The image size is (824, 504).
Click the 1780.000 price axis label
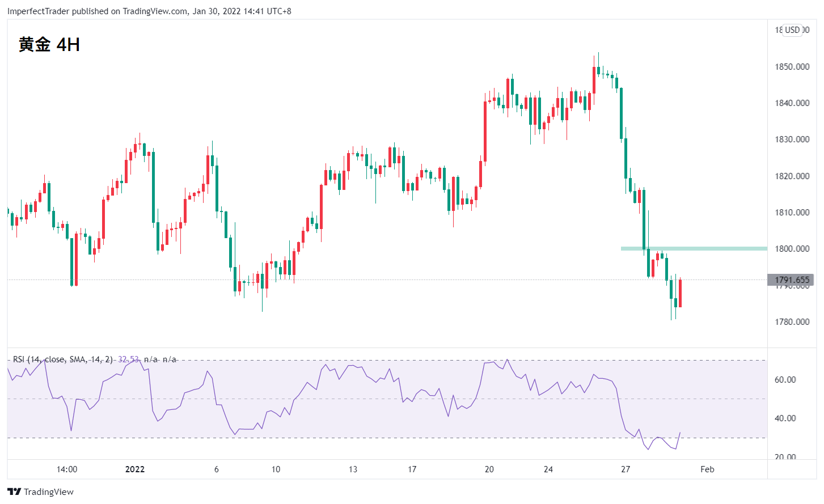pyautogui.click(x=792, y=321)
